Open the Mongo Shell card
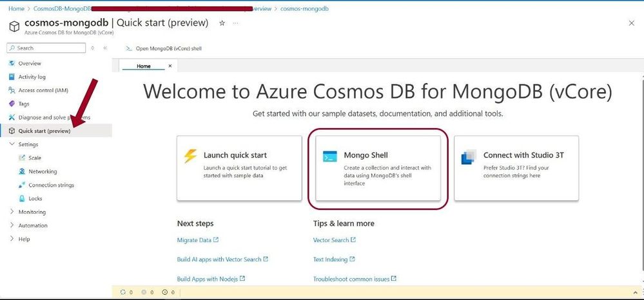The image size is (644, 300). pyautogui.click(x=378, y=169)
